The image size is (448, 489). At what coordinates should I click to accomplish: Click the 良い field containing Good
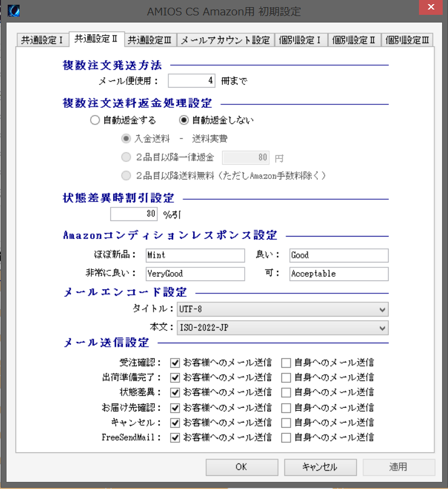[x=339, y=255]
